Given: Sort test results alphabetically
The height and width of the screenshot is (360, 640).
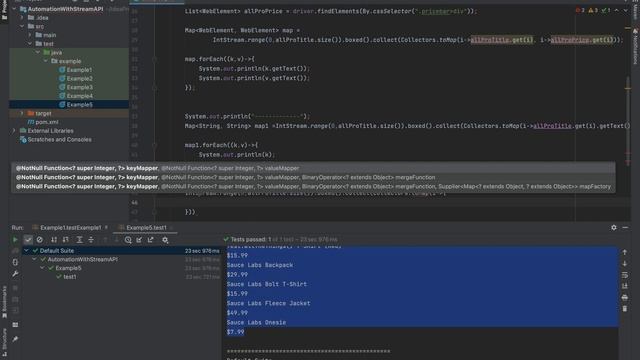Looking at the screenshot, I should [54, 240].
